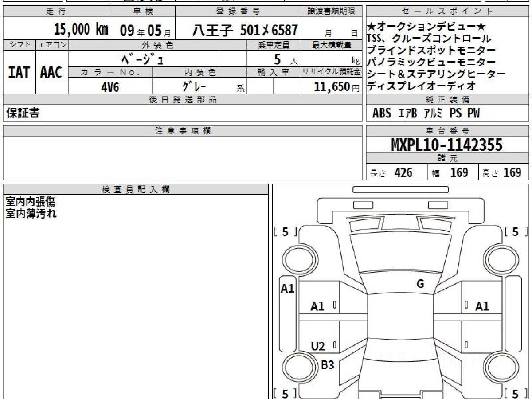Click the 注意事項欄 header

click(183, 131)
